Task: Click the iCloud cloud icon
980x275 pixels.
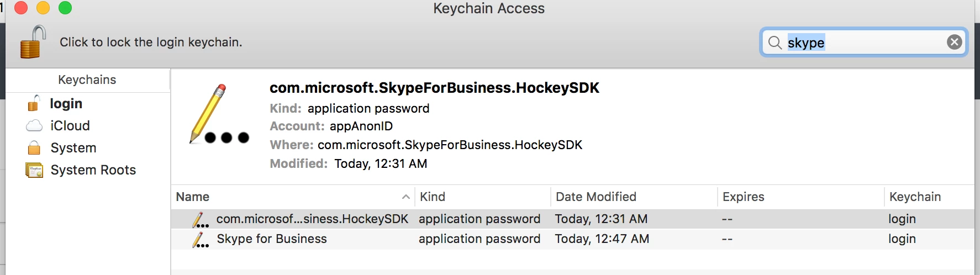Action: 34,126
